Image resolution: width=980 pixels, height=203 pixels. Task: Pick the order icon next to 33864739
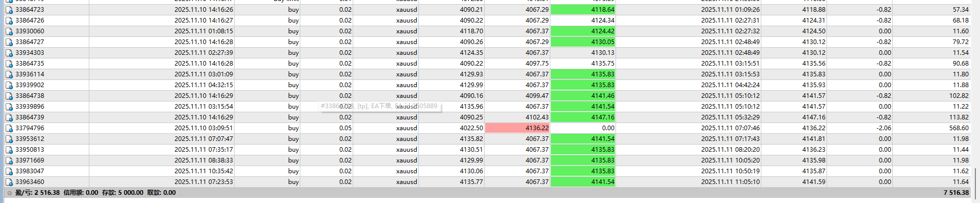pos(9,117)
